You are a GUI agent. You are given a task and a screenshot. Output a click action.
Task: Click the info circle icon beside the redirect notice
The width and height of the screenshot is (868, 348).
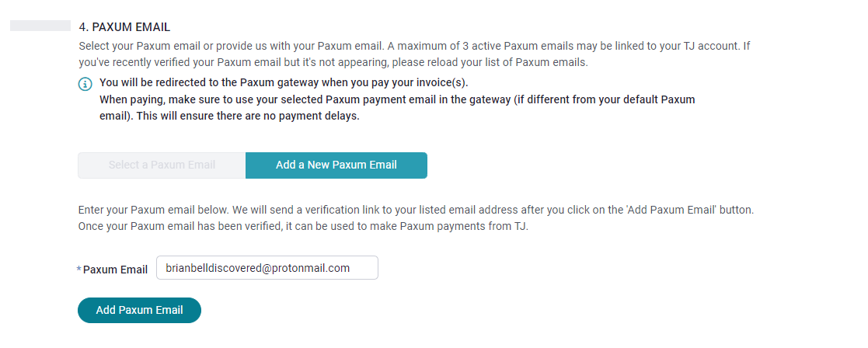click(85, 85)
